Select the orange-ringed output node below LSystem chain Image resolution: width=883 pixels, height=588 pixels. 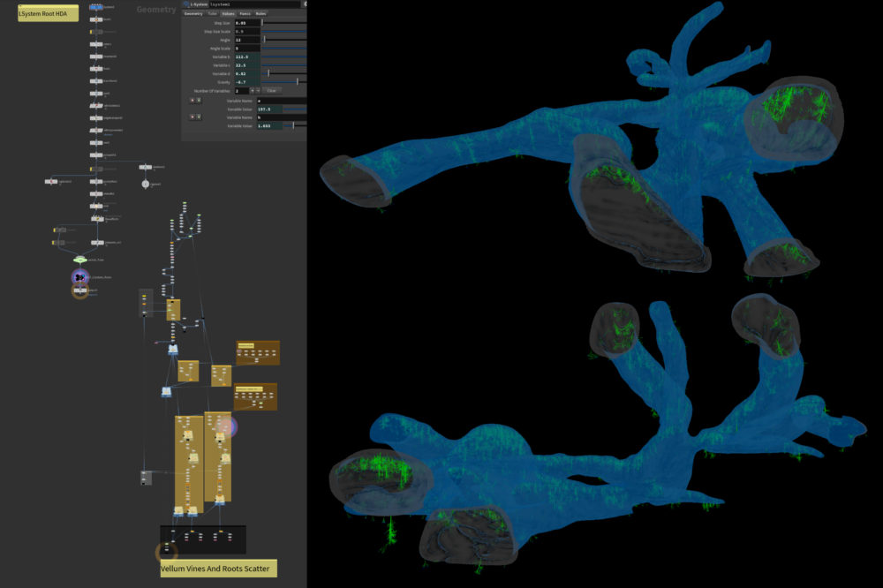(x=79, y=290)
